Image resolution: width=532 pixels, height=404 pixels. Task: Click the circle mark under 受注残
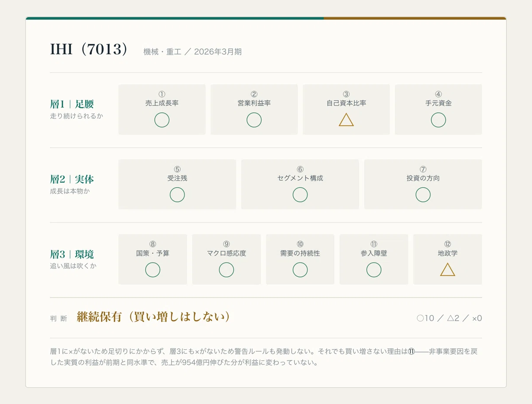177,195
